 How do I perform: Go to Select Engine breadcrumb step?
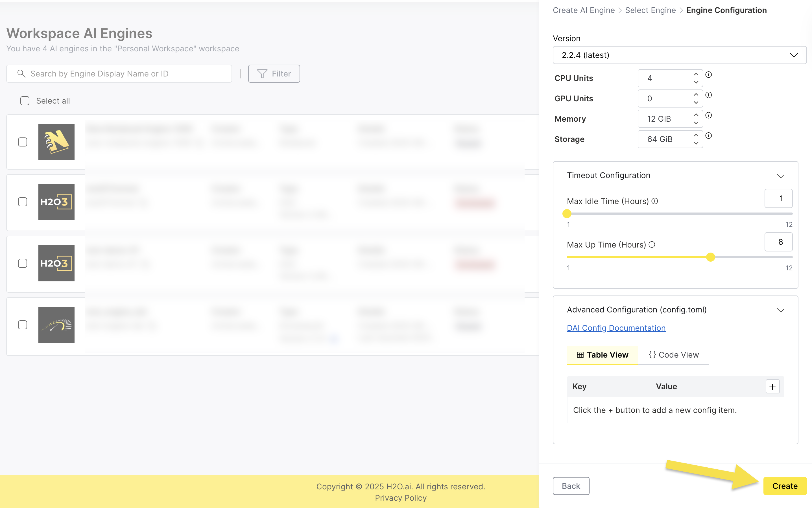point(650,10)
